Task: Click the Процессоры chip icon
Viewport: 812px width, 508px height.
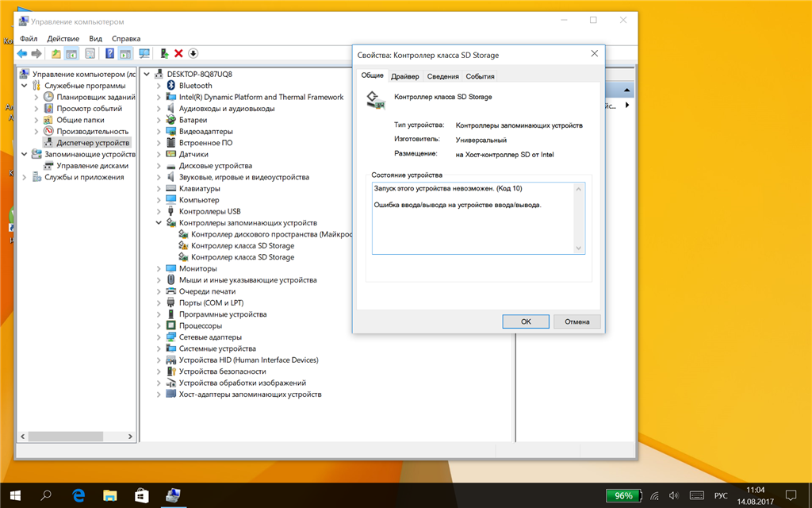Action: coord(171,325)
